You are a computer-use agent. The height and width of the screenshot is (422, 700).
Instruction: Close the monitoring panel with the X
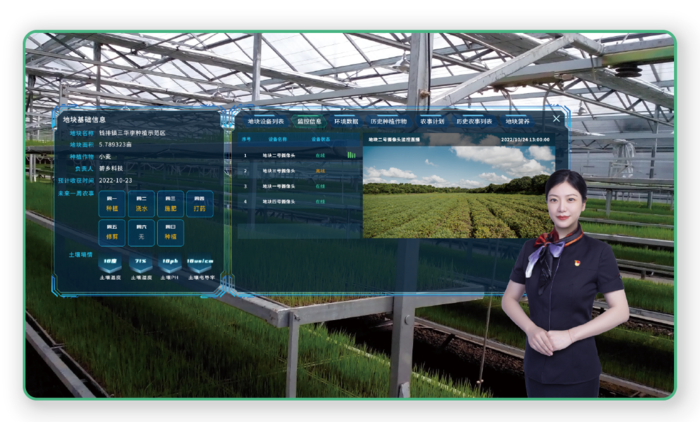click(557, 118)
